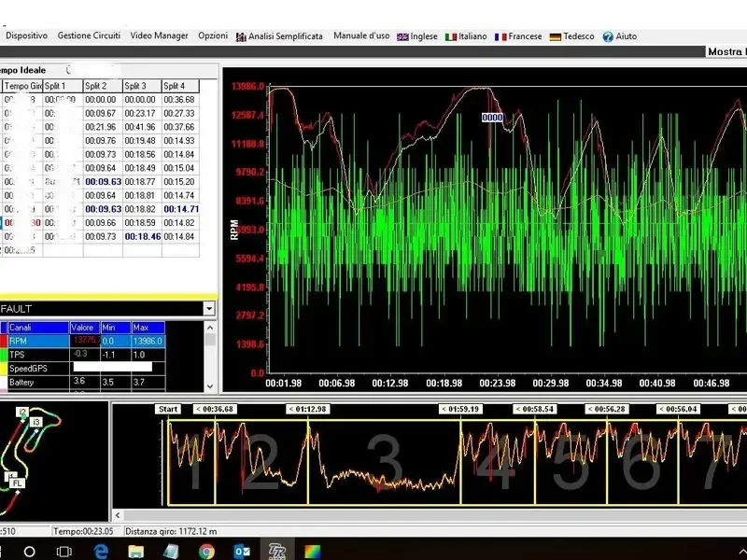Click the Aiuto question mark icon
Viewport: 747px width, 560px height.
click(x=607, y=36)
